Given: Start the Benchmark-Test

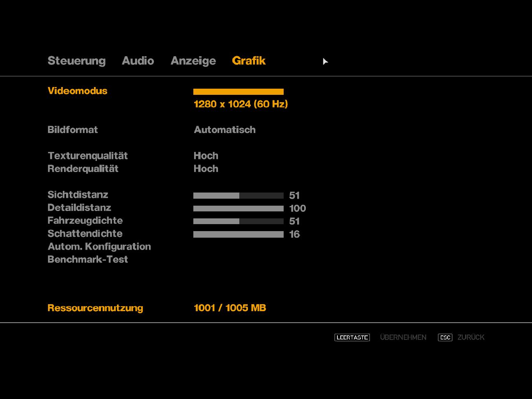Looking at the screenshot, I should coord(88,259).
